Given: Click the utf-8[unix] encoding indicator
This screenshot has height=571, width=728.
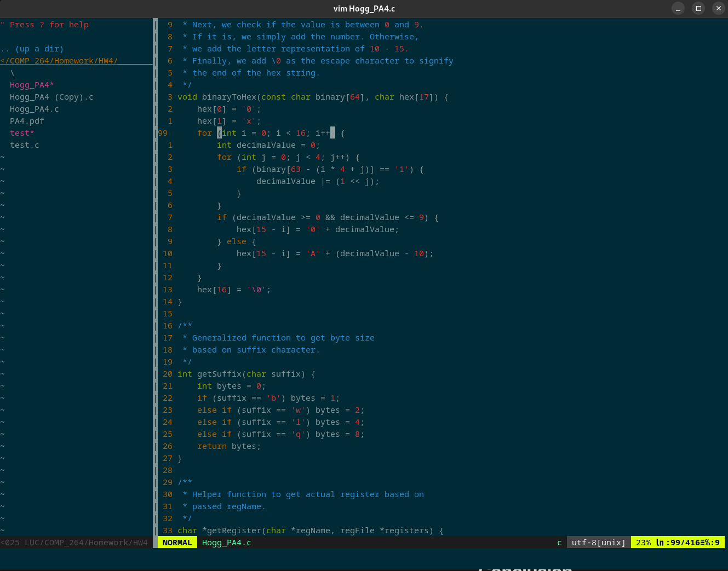Looking at the screenshot, I should (x=598, y=543).
